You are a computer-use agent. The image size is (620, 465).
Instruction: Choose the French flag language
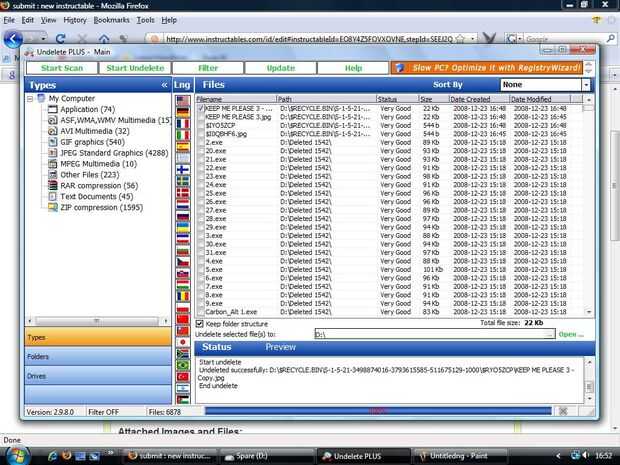click(183, 124)
